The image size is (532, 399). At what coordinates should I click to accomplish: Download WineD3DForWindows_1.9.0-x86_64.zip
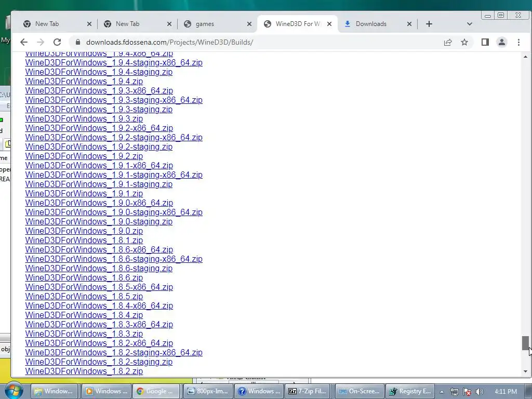(x=99, y=203)
